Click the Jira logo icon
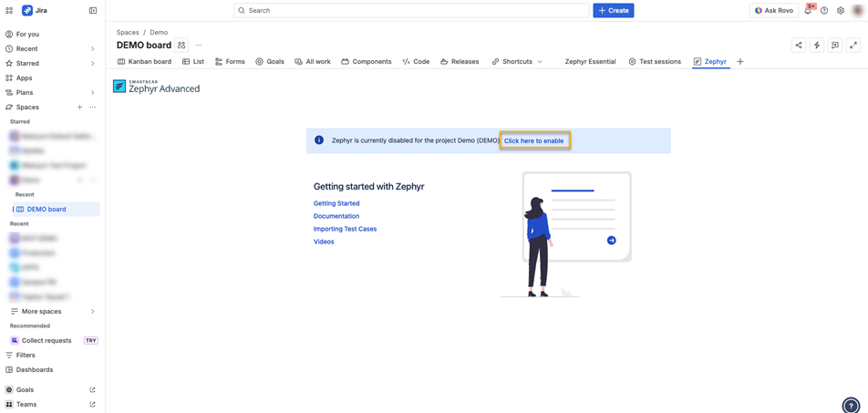 27,11
